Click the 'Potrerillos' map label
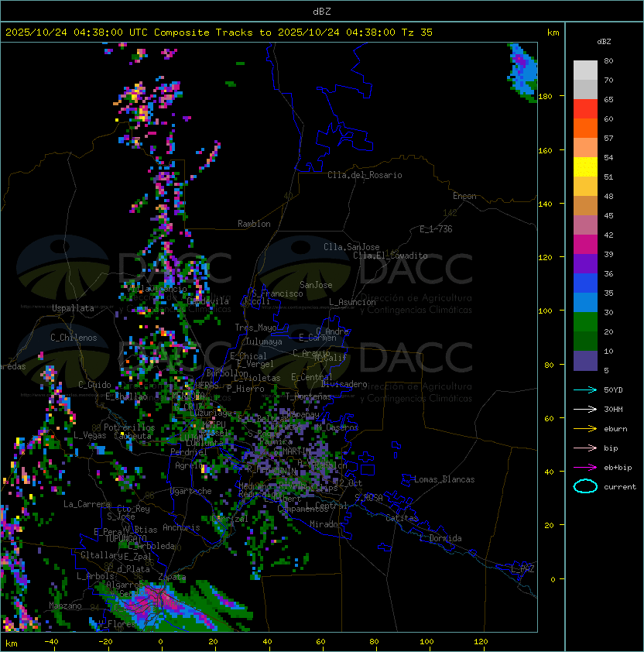This screenshot has width=644, height=652. [129, 427]
